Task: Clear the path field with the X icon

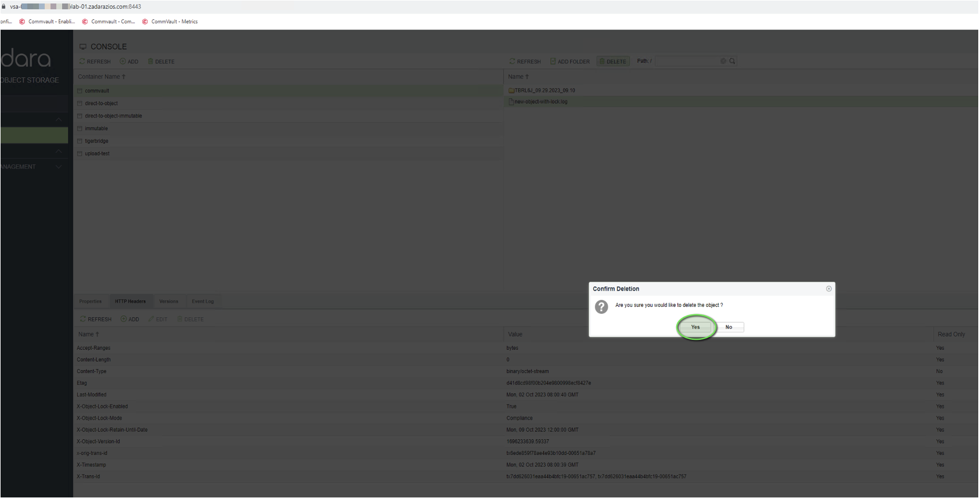Action: click(x=723, y=61)
